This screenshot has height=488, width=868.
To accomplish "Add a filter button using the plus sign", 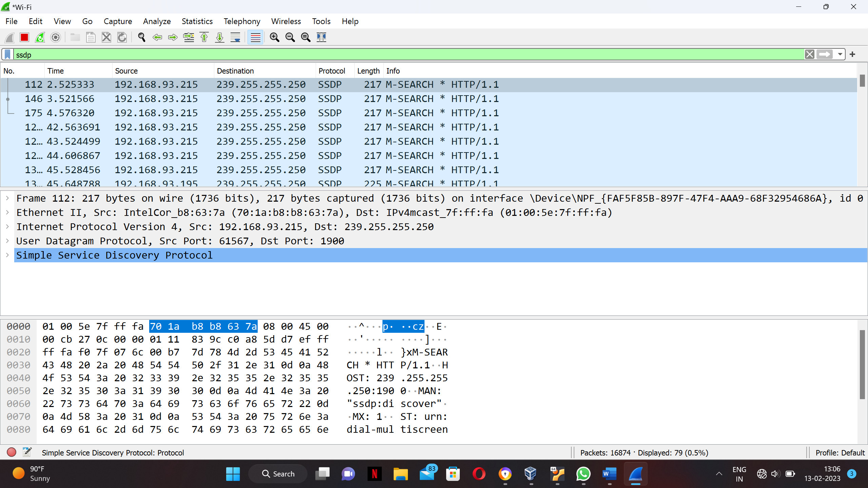I will tap(853, 54).
